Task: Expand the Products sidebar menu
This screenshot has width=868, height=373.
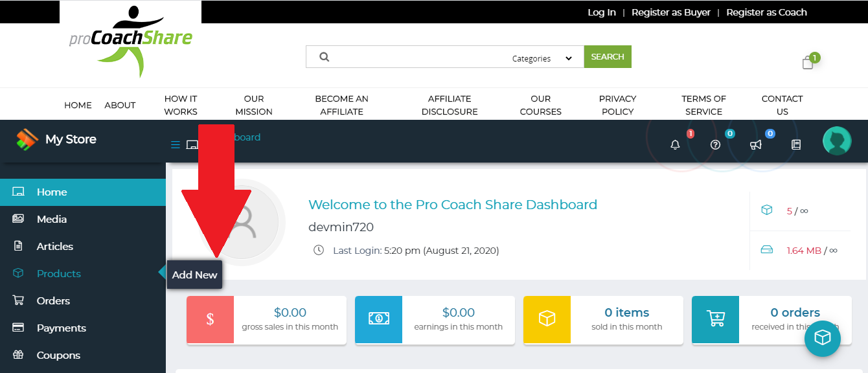Action: tap(59, 273)
